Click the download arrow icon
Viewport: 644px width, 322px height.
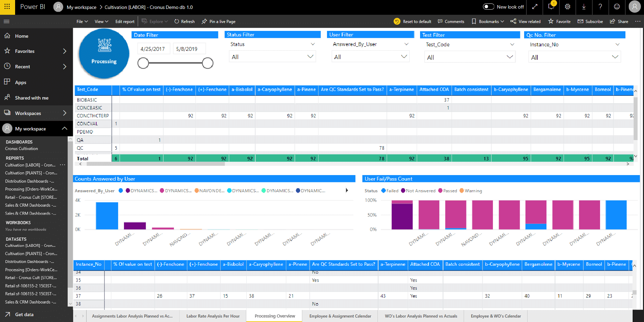(584, 7)
